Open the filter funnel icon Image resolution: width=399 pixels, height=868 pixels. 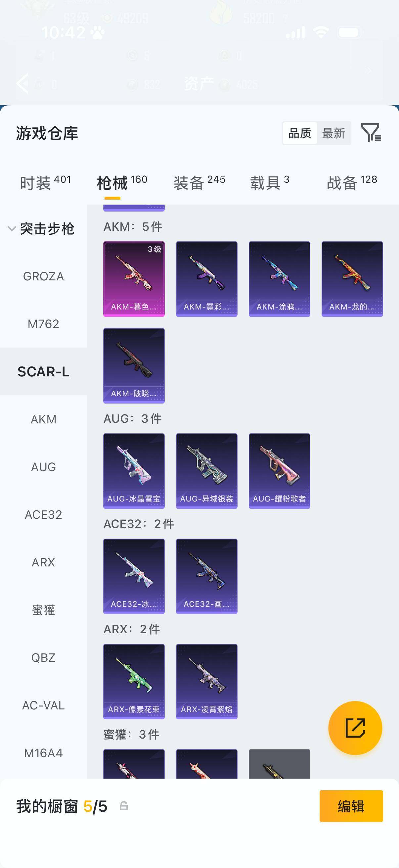(x=371, y=132)
